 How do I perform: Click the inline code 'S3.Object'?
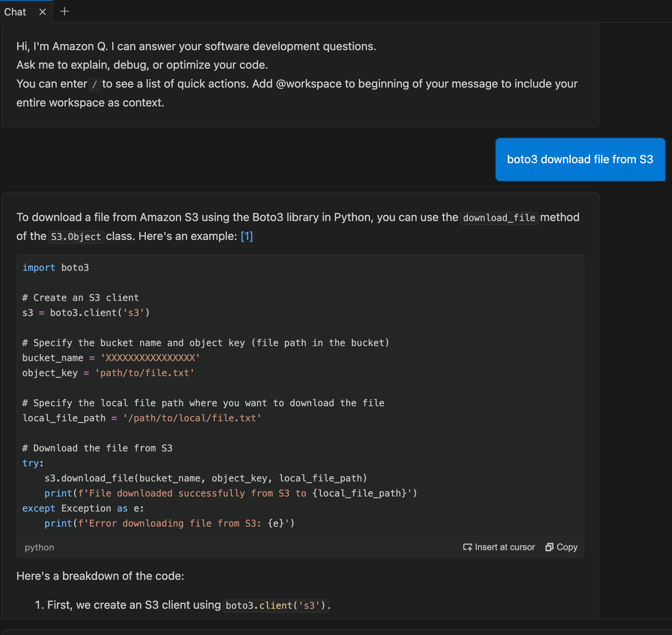pyautogui.click(x=76, y=236)
